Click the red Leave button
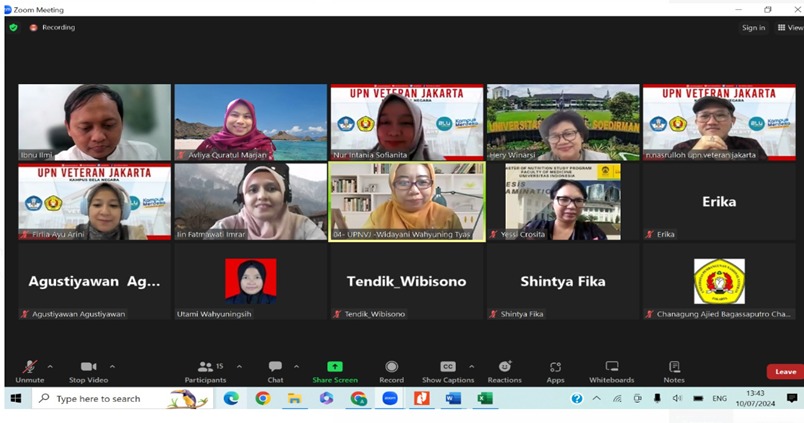The height and width of the screenshot is (423, 804). coord(785,371)
